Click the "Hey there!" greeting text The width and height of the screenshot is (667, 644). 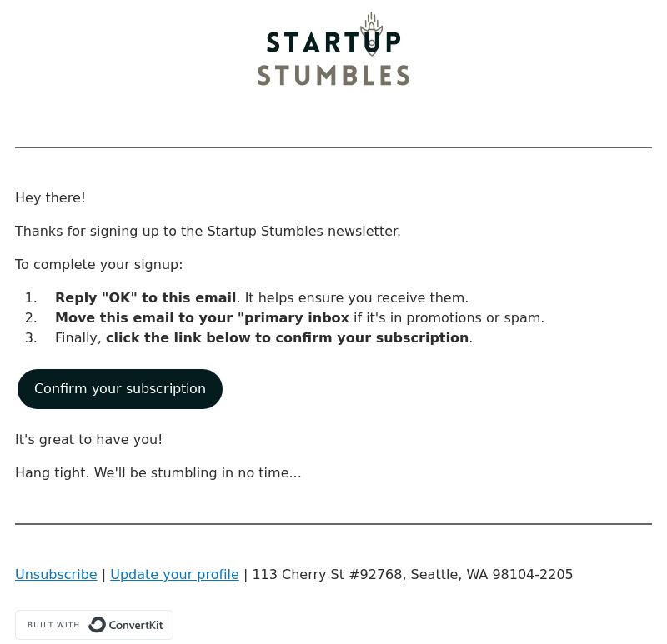point(50,197)
